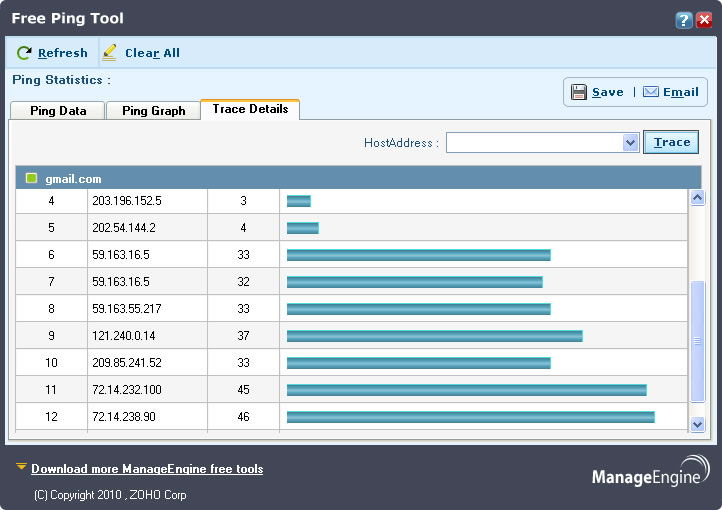
Task: Open the Help question mark icon
Action: tap(684, 20)
